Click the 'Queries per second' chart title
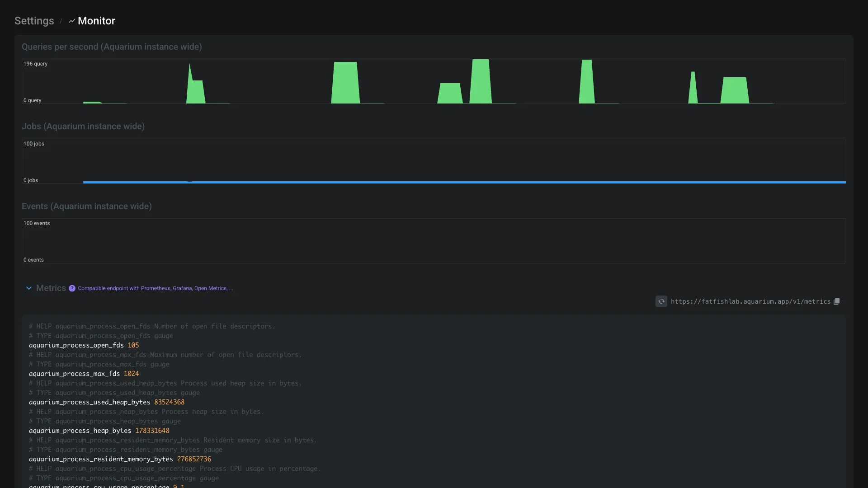 (x=112, y=47)
